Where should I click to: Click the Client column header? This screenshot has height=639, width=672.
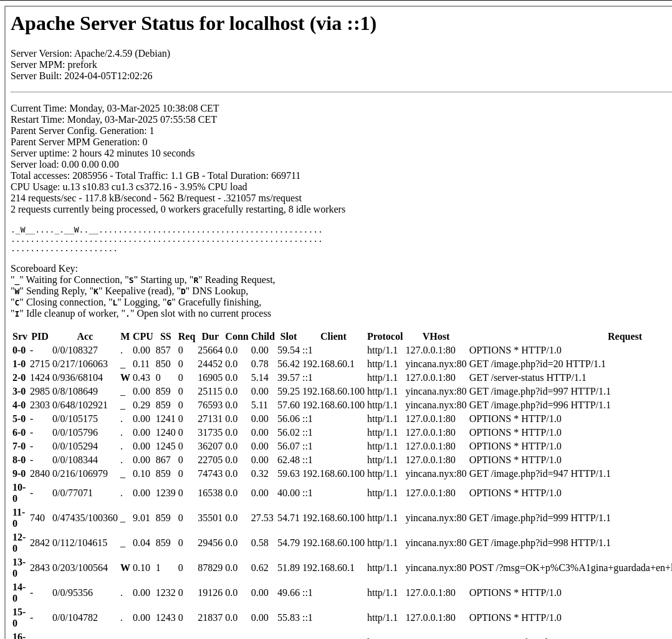pyautogui.click(x=333, y=337)
